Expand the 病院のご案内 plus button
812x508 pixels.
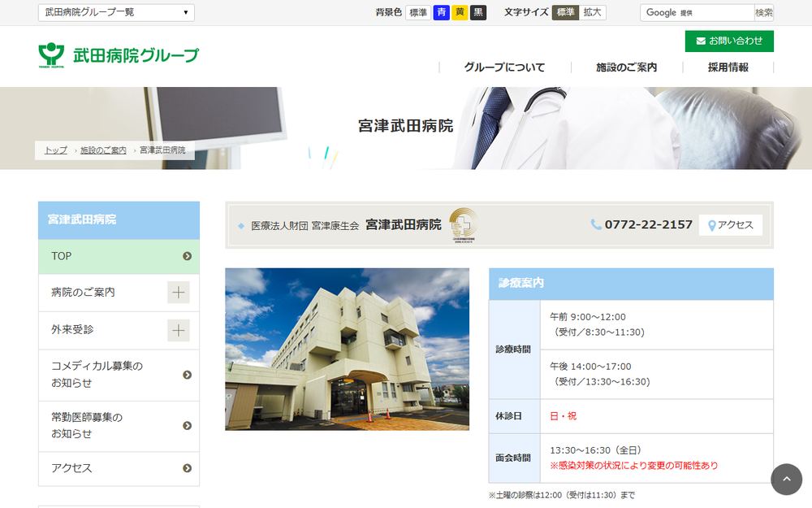(178, 293)
